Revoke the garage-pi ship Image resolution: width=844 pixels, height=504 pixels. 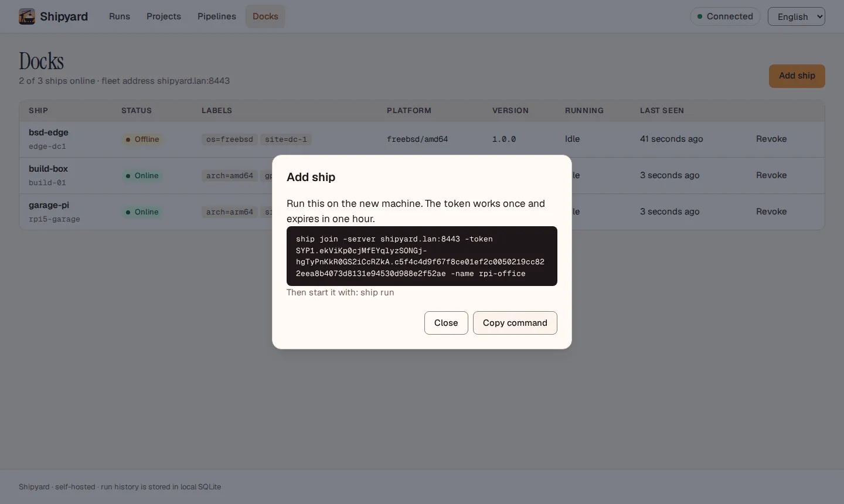click(771, 212)
